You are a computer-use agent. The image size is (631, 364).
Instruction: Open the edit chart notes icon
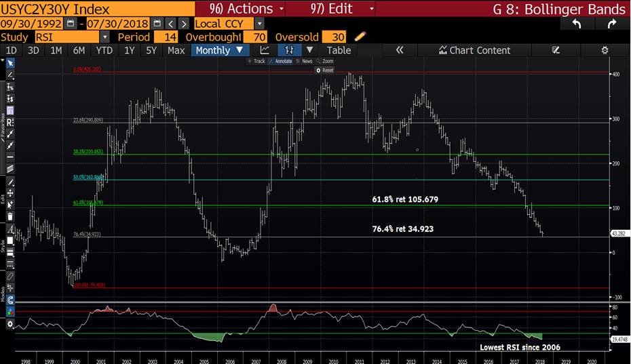[556, 50]
